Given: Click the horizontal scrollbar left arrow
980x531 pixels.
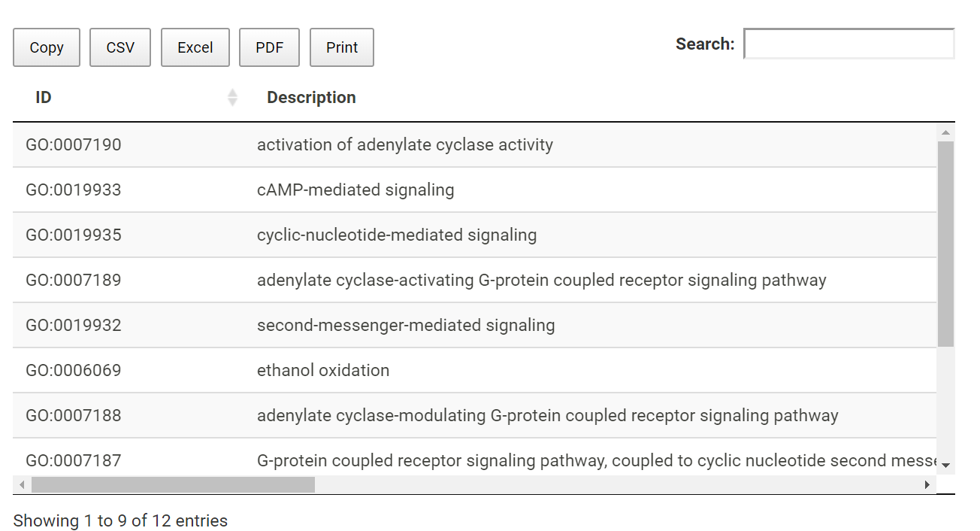Looking at the screenshot, I should [22, 485].
